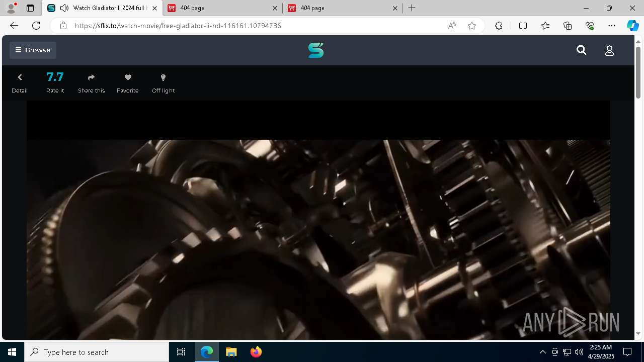Open Microsoft Edge taskbar icon
This screenshot has height=362, width=644.
(207, 352)
